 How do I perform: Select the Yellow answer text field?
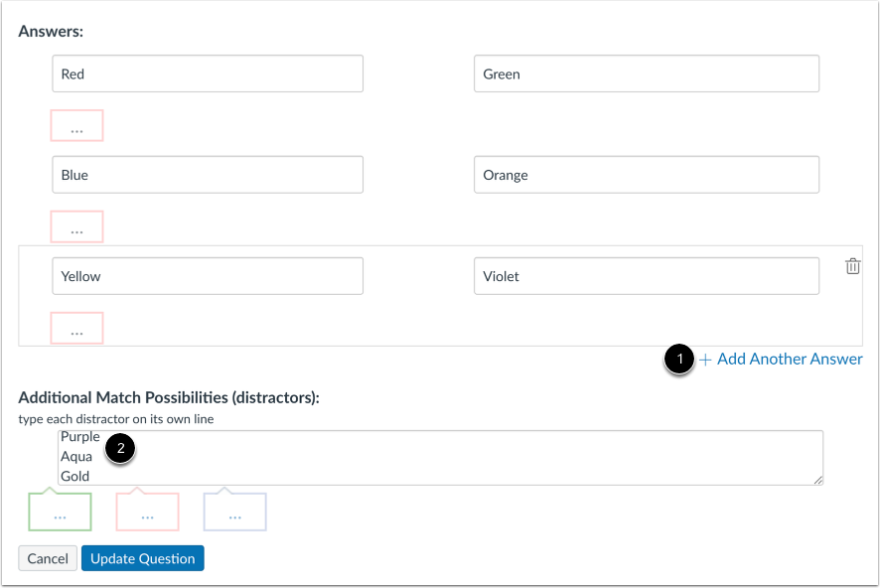(x=207, y=275)
